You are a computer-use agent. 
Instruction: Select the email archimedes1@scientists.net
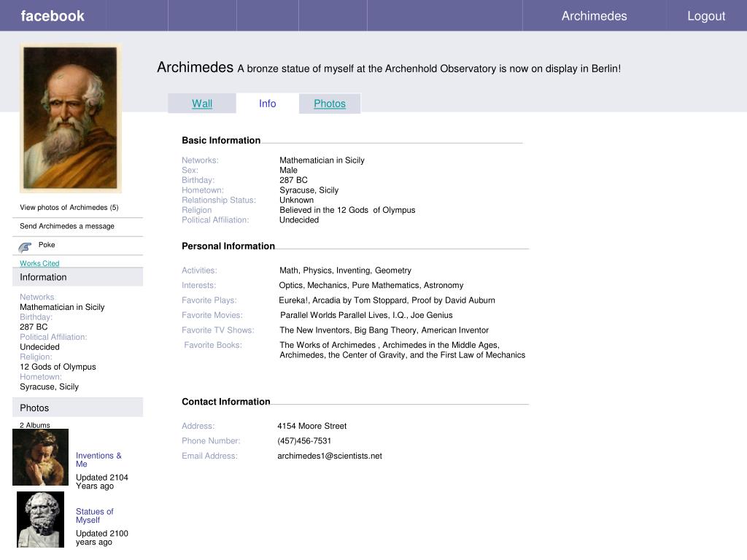click(x=330, y=456)
